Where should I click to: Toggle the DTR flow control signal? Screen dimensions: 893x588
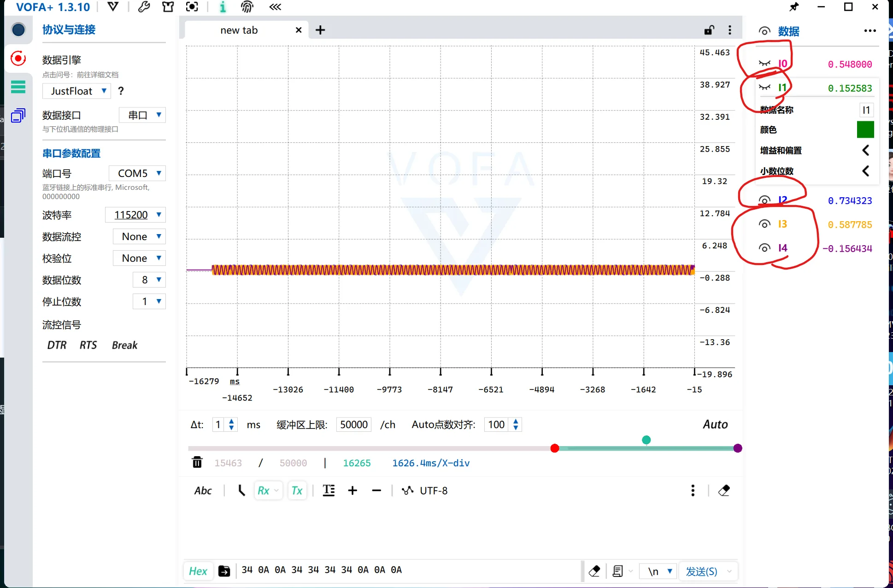tap(57, 345)
